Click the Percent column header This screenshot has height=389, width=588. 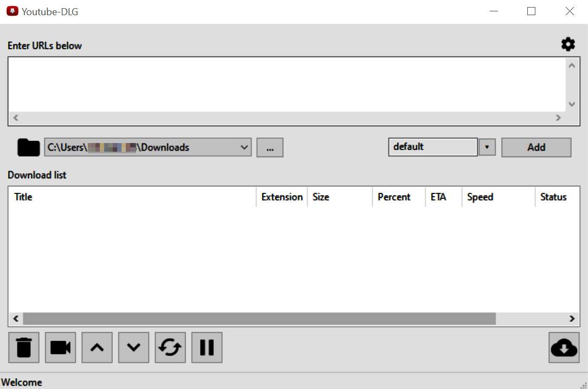pyautogui.click(x=399, y=197)
